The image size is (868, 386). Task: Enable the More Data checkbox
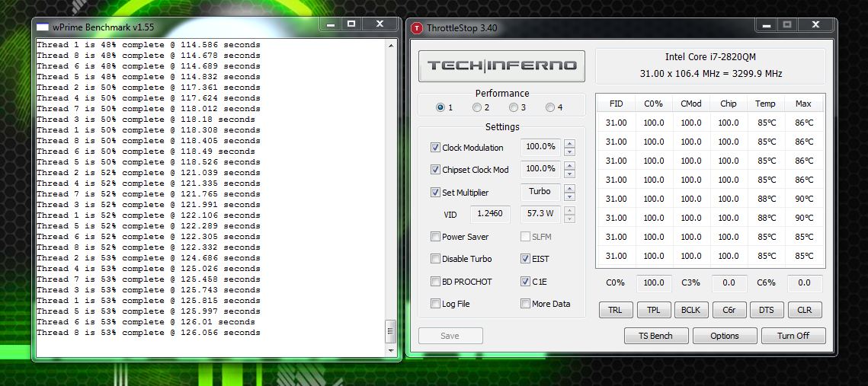tap(525, 304)
